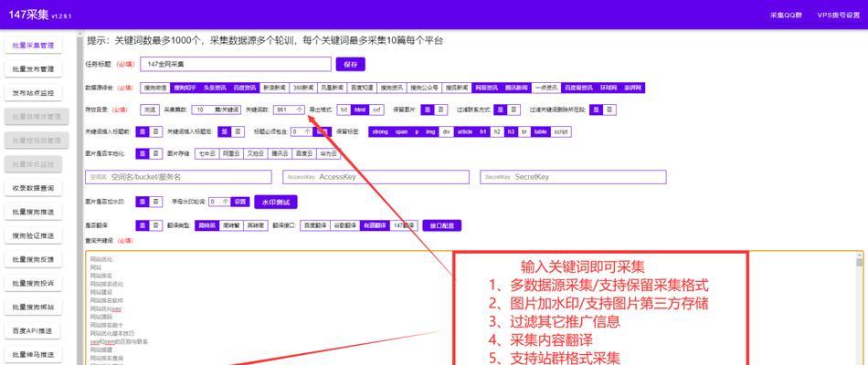This screenshot has width=868, height=365.
Task: Toggle the 百度资讯 data source
Action: coord(244,88)
